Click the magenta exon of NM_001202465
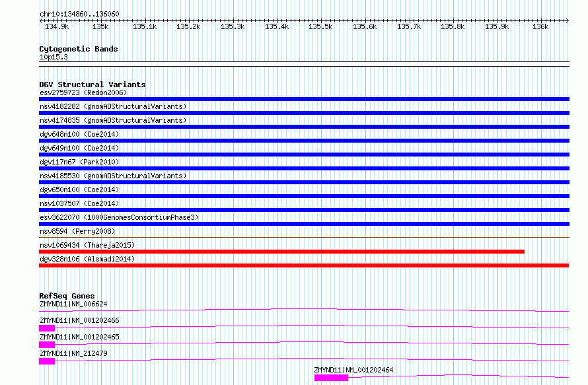 (x=47, y=345)
